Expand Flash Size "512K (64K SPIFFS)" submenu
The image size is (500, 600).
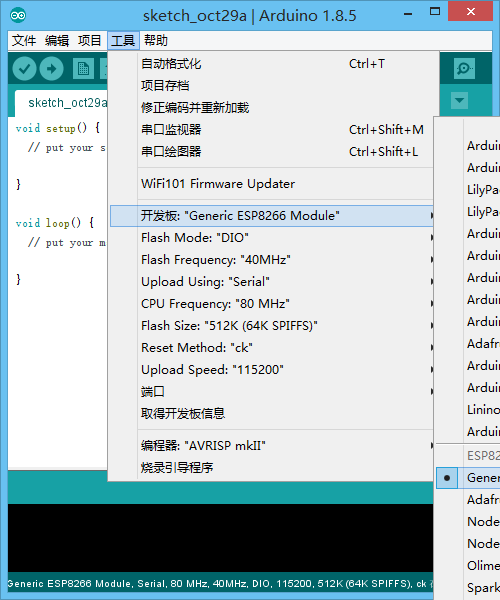coord(271,326)
